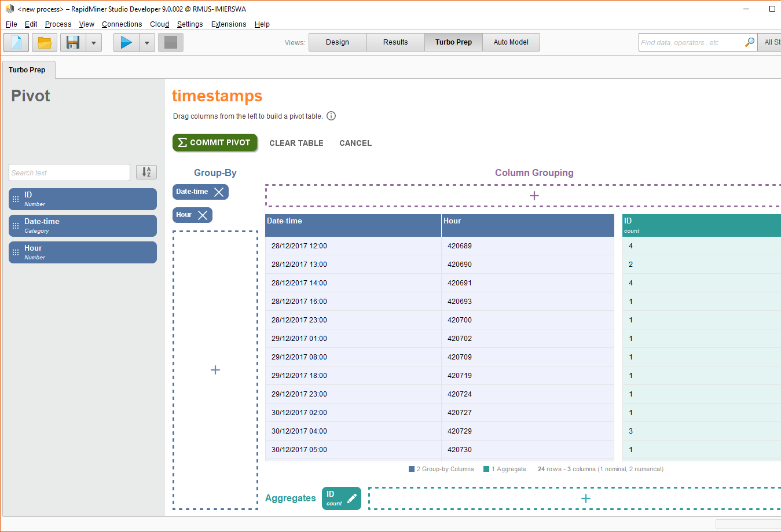Add an aggregate with the teal plus
Image resolution: width=781 pixels, height=532 pixels.
click(x=586, y=498)
